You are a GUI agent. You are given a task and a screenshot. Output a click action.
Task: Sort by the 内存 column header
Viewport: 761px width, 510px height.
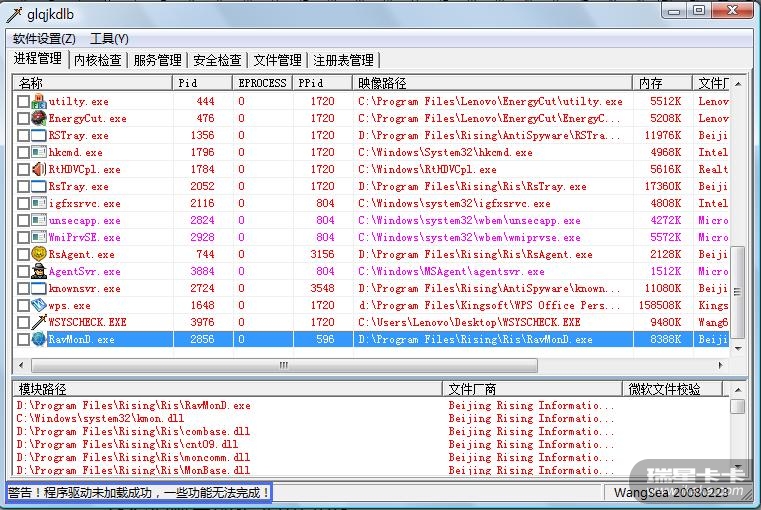(663, 83)
